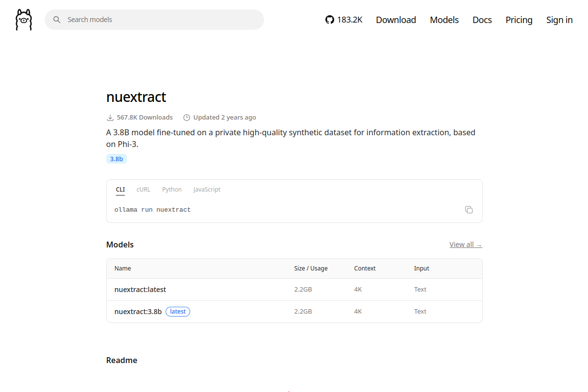
Task: Click the GitHub octocat icon
Action: pos(330,20)
